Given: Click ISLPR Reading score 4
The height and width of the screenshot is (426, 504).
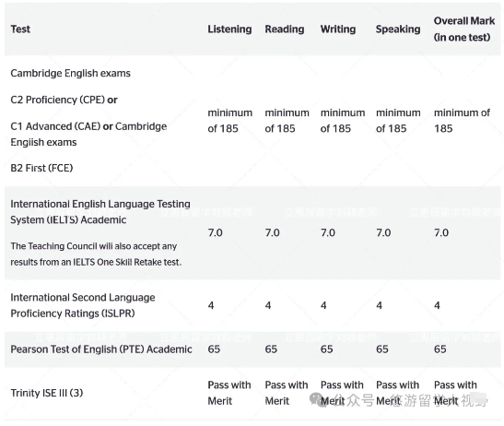Looking at the screenshot, I should click(x=268, y=305).
